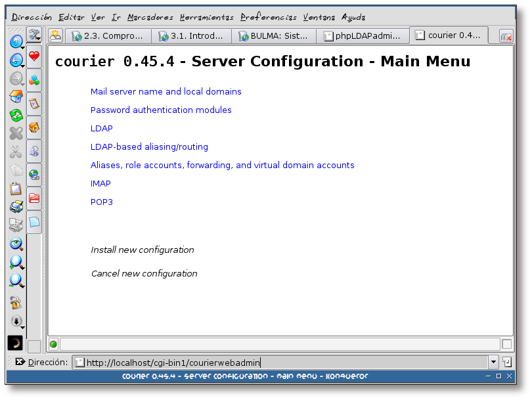This screenshot has width=532, height=400.
Task: Click the Paste clipboard icon
Action: point(16,189)
